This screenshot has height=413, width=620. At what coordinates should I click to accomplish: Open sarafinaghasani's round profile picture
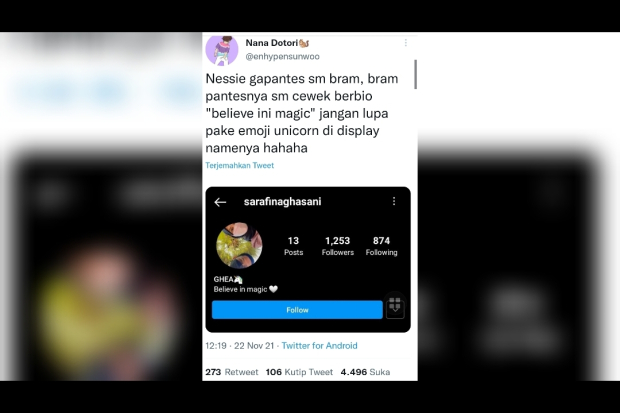pyautogui.click(x=239, y=245)
